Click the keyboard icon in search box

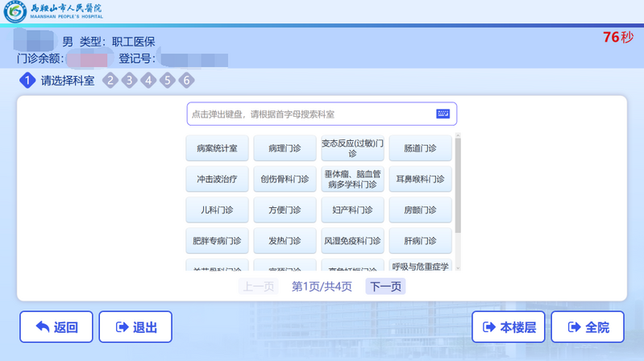(x=442, y=114)
